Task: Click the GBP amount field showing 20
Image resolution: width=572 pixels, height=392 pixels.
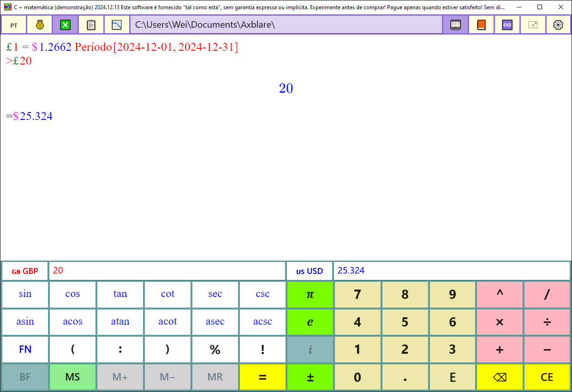Action: 167,271
